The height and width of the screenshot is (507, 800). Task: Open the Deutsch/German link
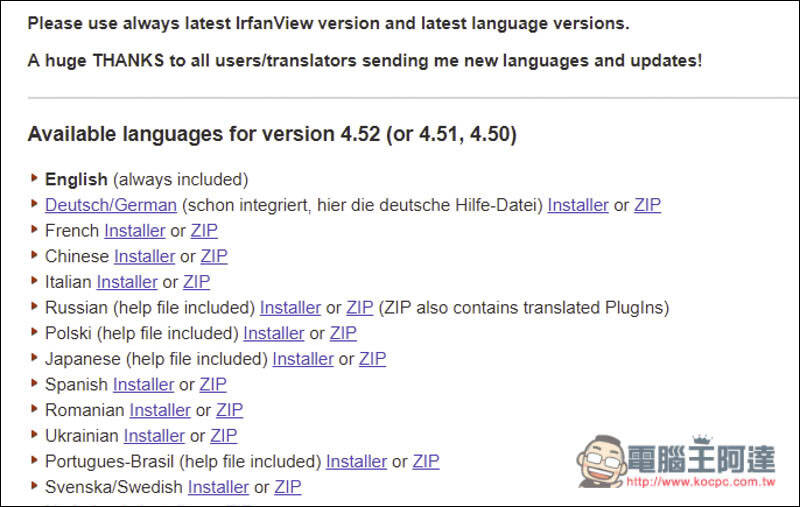(x=111, y=205)
